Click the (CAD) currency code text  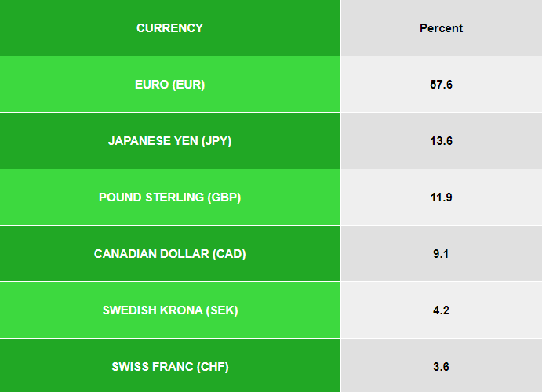229,254
